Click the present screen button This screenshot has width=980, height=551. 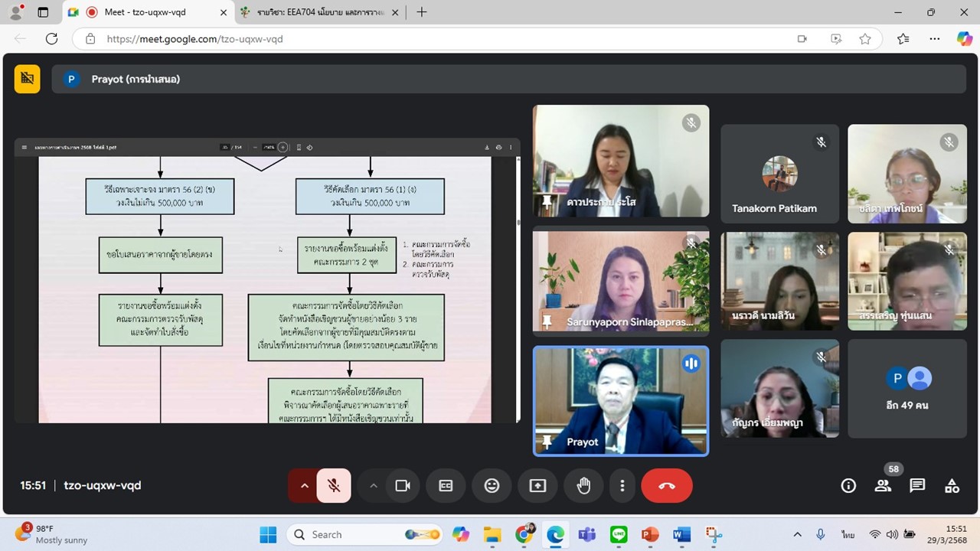point(537,485)
